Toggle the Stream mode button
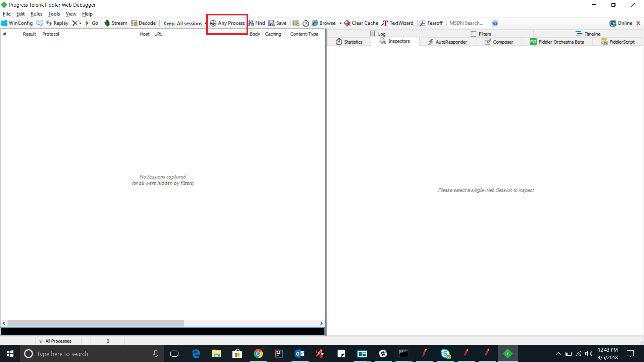The height and width of the screenshot is (362, 644). point(116,23)
